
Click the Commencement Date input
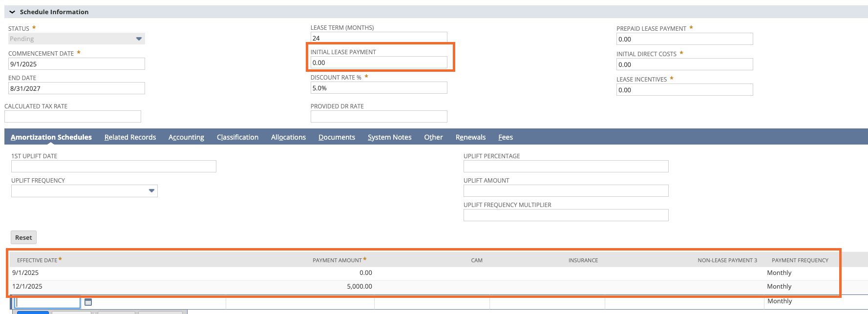(x=76, y=64)
